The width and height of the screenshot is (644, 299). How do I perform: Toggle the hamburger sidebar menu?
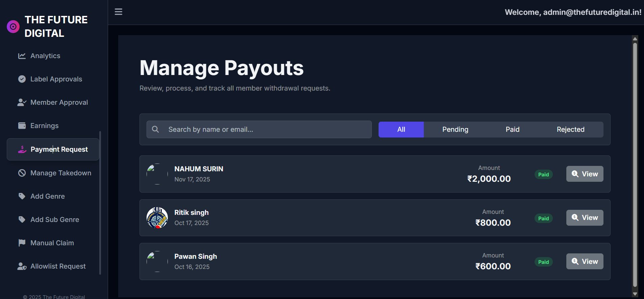pos(119,12)
